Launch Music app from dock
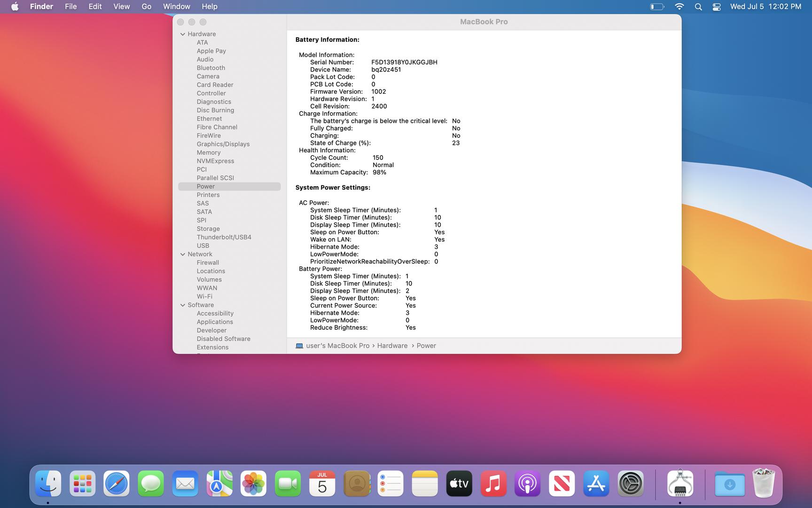This screenshot has width=812, height=508. coord(493,483)
